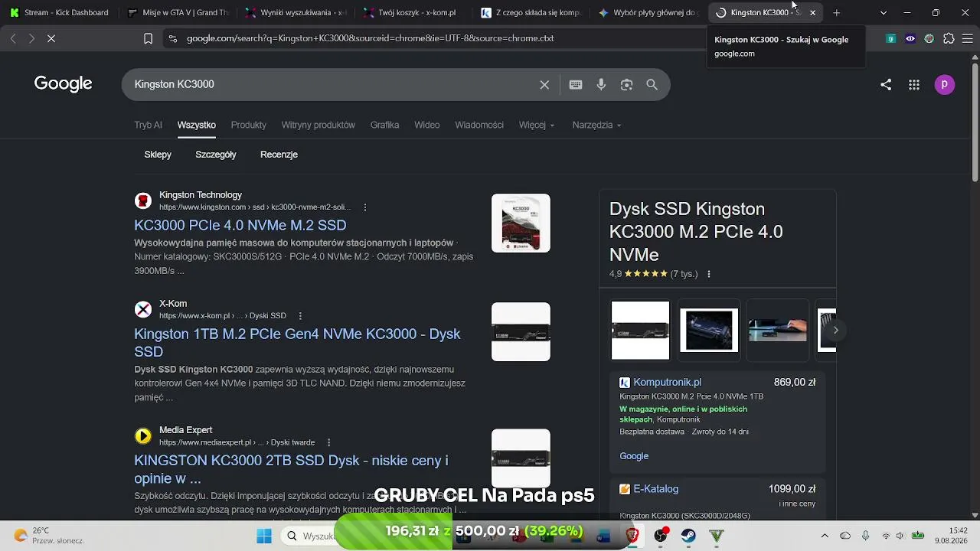This screenshot has height=551, width=980.
Task: Open the Tryb AI search mode
Action: click(148, 125)
